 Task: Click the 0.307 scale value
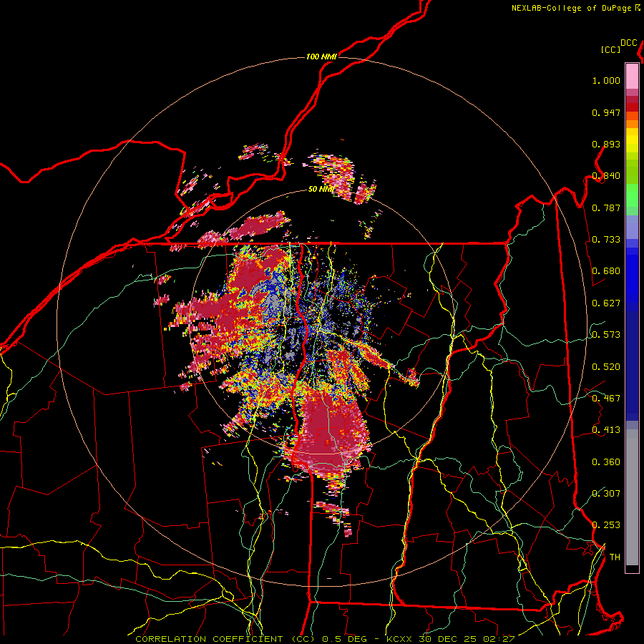(606, 494)
